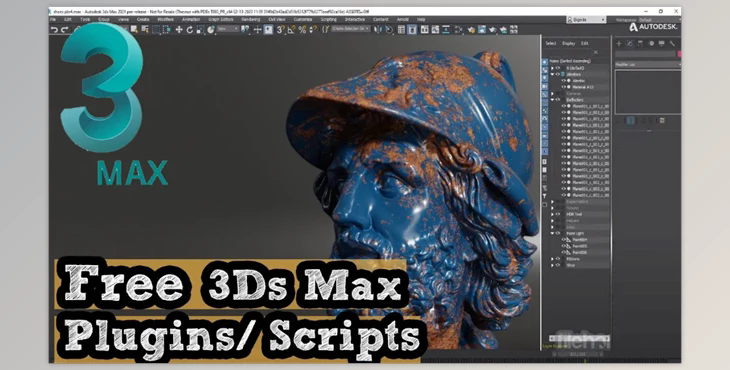Click Configure Modifier Sets icon below stack
The image size is (730, 370).
662,121
